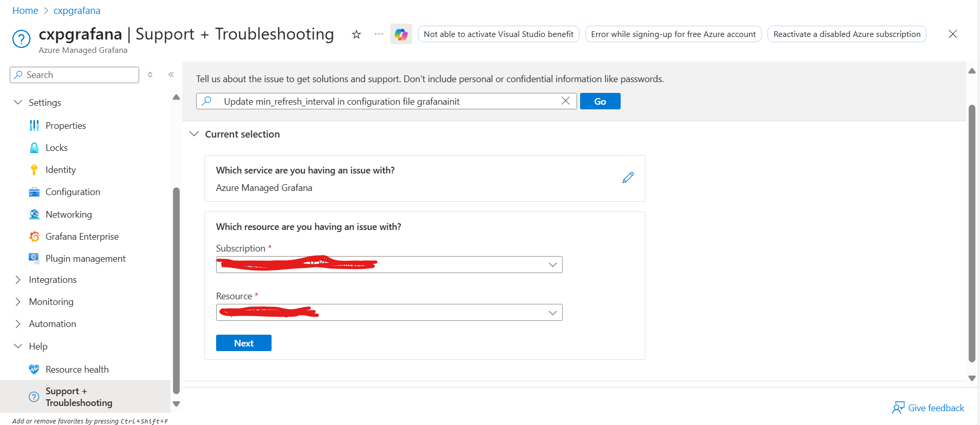
Task: Click the Locks padlock icon
Action: point(34,148)
